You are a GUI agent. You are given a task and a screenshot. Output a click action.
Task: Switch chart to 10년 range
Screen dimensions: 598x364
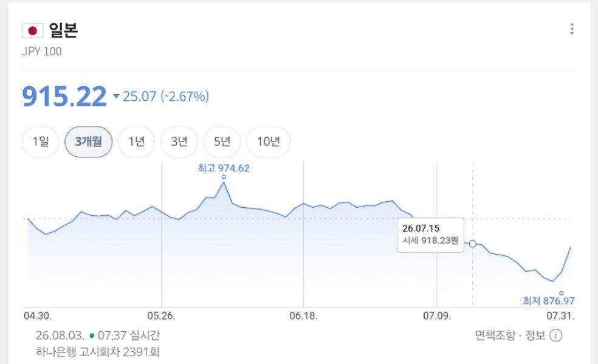point(269,142)
